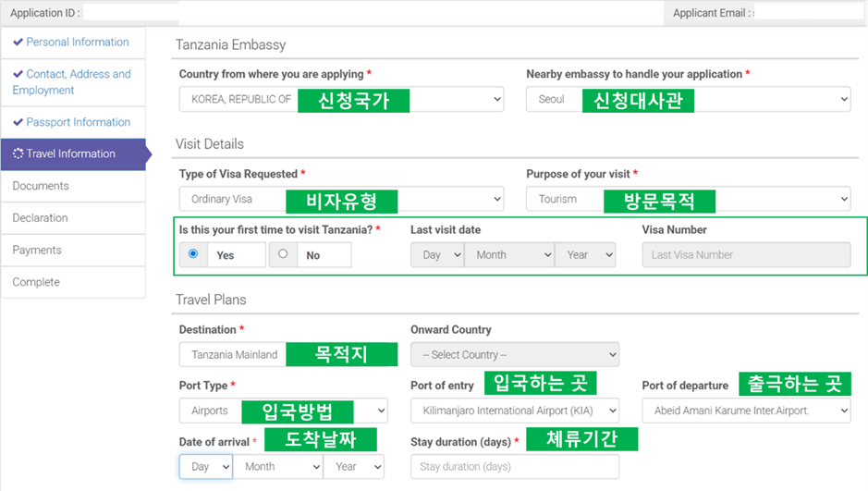
Task: Select No for first time visiting Tanzania
Action: 283,254
